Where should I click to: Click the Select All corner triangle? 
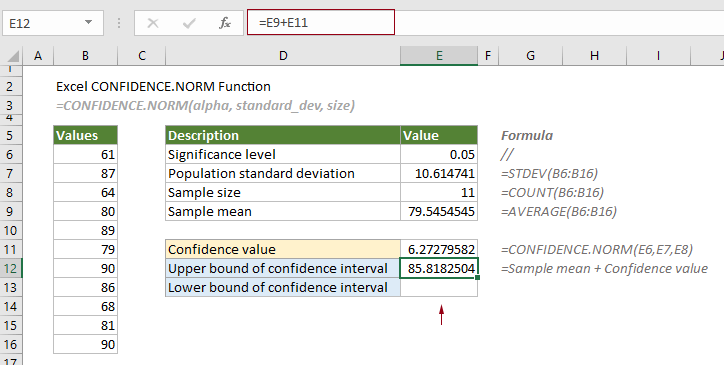(13, 56)
